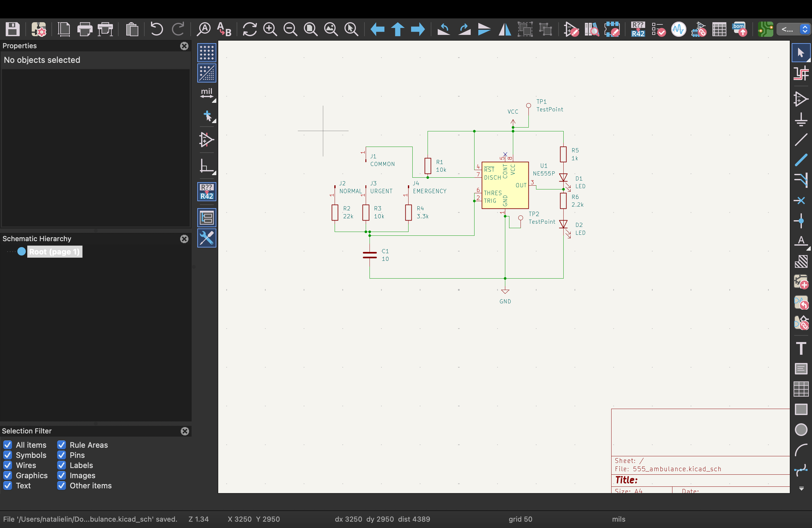Click the NE555P U1 symbol body

tap(505, 185)
